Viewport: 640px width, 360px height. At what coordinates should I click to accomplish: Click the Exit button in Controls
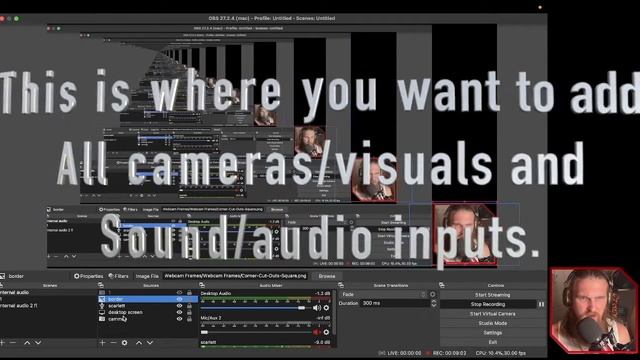click(x=493, y=342)
